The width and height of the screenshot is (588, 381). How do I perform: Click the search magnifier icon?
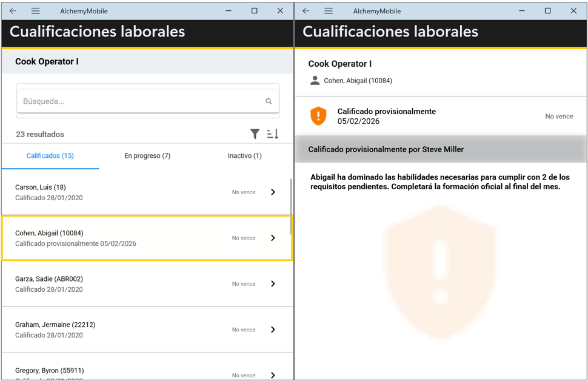point(269,101)
